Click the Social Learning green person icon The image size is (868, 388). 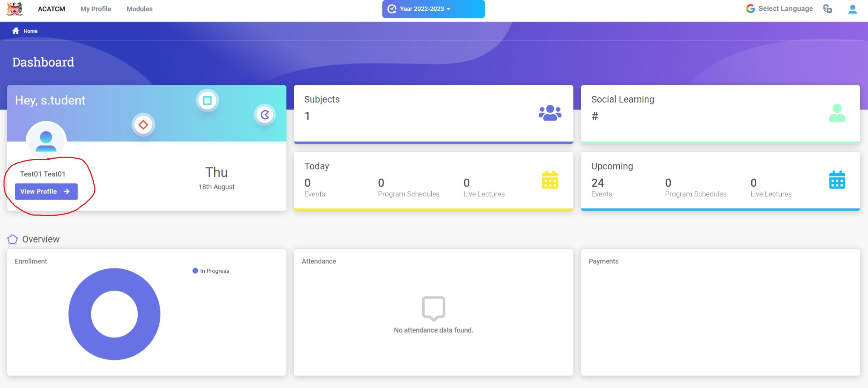click(837, 113)
